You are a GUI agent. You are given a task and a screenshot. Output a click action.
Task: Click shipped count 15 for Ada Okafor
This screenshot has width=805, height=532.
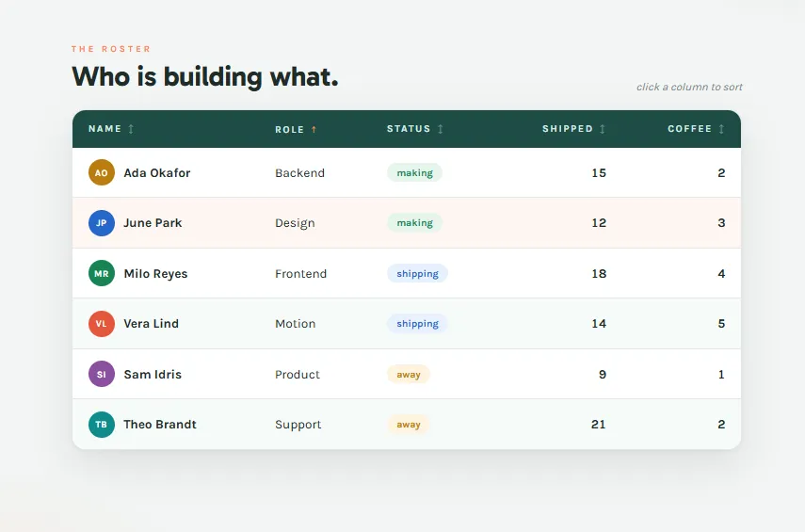tap(599, 173)
